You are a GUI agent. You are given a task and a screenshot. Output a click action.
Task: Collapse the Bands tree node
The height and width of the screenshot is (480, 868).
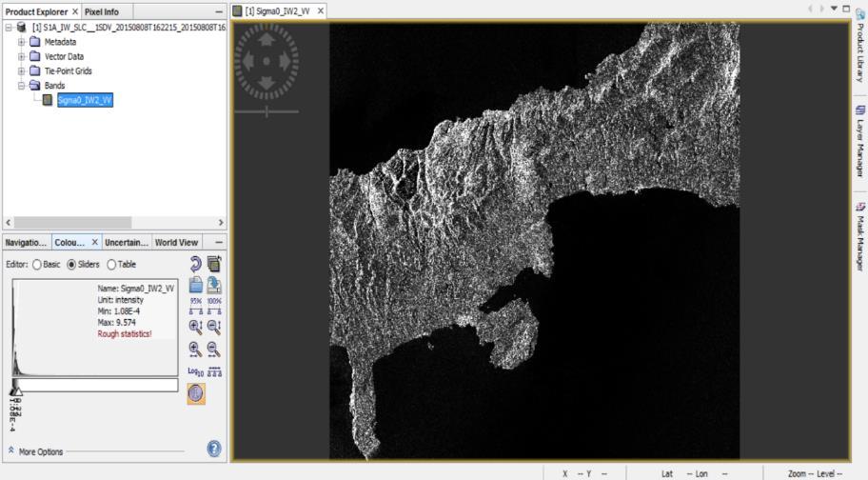click(x=21, y=86)
